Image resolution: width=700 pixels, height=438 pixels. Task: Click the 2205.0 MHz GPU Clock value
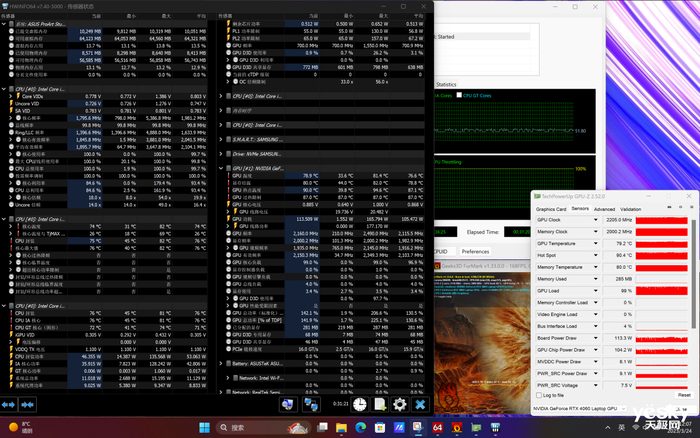618,220
